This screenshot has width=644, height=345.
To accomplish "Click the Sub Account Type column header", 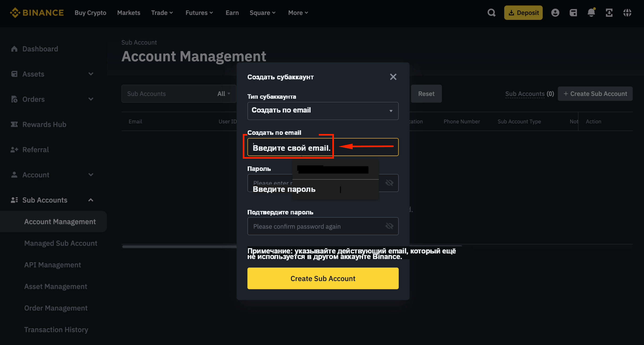I will coord(519,122).
